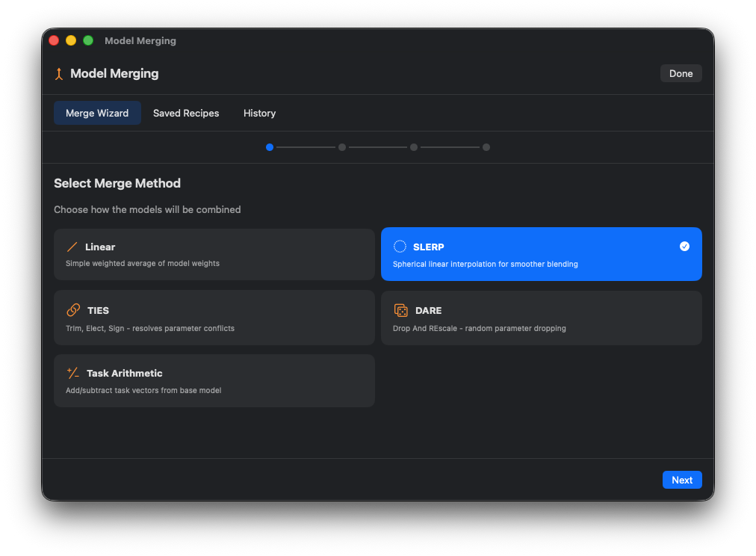The height and width of the screenshot is (556, 756).
Task: Jump to the second wizard step dot
Action: pyautogui.click(x=342, y=147)
